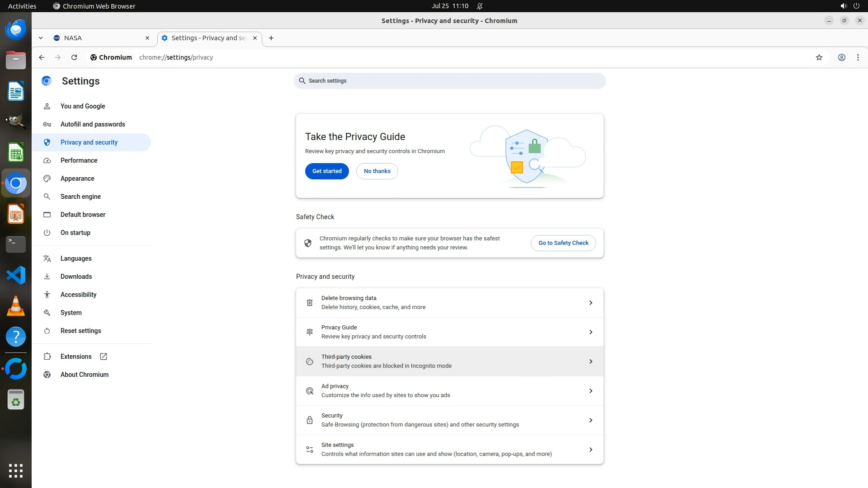Open Extensions page from the sidebar
The width and height of the screenshot is (868, 488).
(76, 357)
